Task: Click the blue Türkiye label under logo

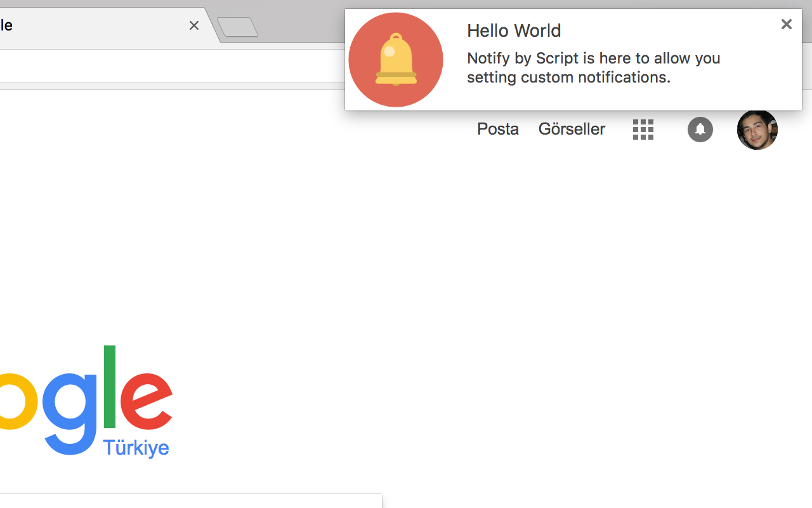Action: coord(136,448)
